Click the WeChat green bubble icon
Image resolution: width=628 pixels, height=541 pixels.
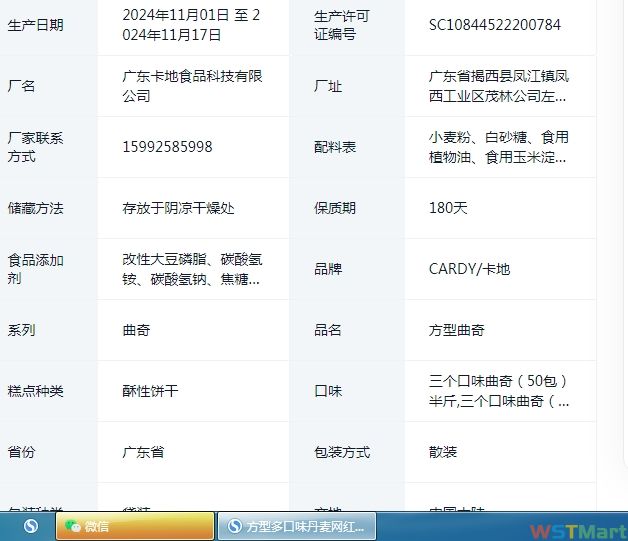point(72,526)
